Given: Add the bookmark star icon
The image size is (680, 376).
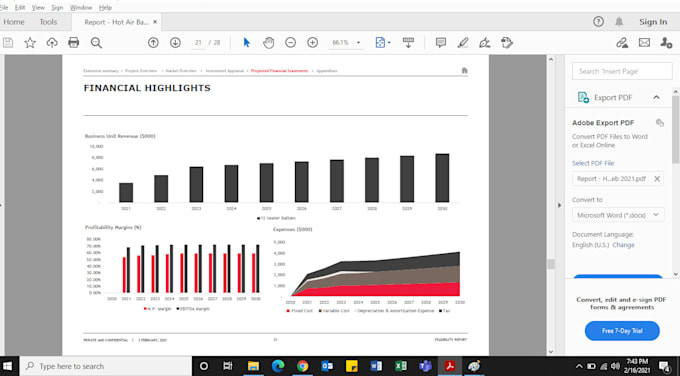Looking at the screenshot, I should click(30, 43).
